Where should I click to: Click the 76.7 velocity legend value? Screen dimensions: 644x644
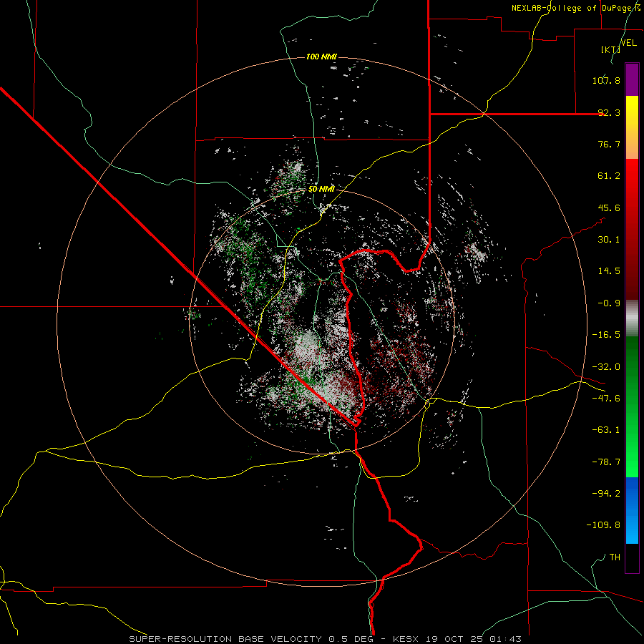pyautogui.click(x=609, y=144)
